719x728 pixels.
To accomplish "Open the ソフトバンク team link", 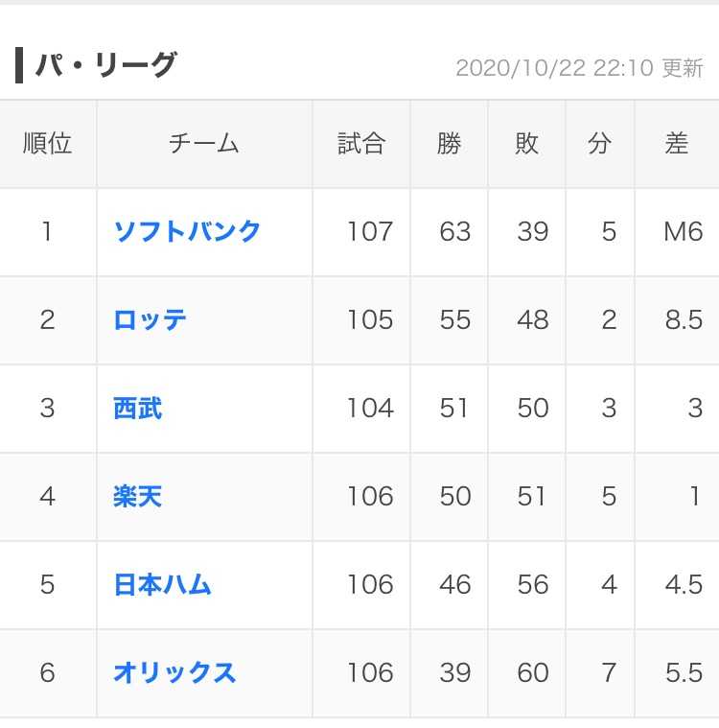I will (x=187, y=231).
